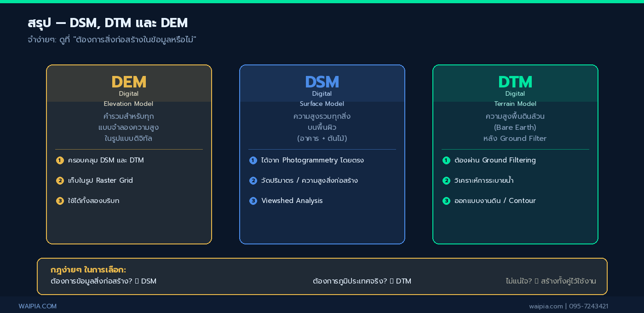Click the yellow divider line in the DEM card

pyautogui.click(x=129, y=149)
